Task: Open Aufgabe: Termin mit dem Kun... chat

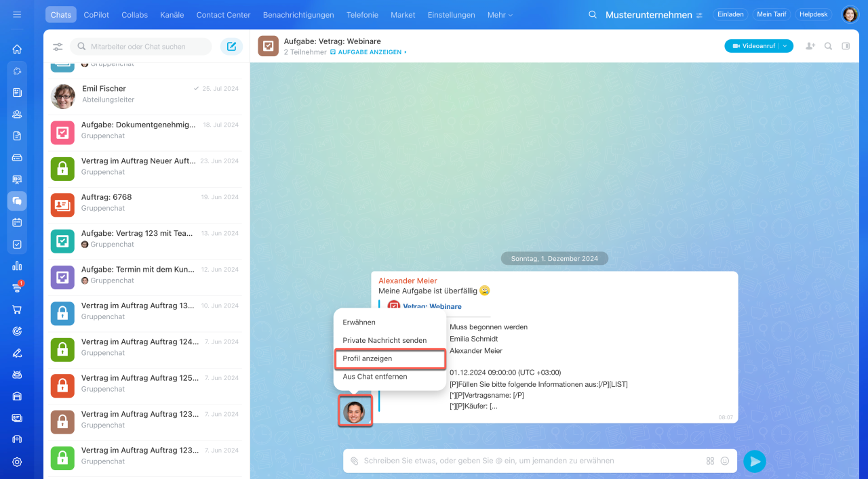Action: click(x=146, y=277)
